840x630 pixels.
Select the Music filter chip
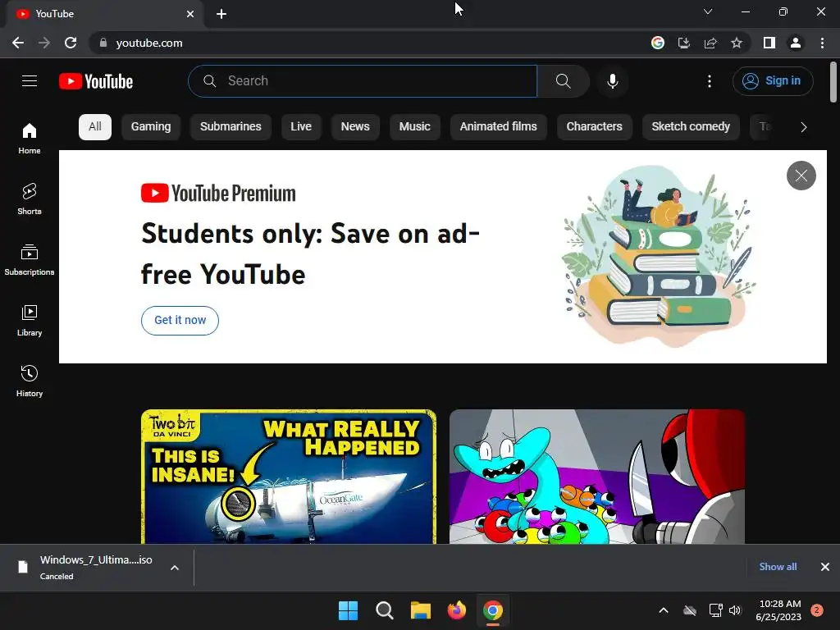pyautogui.click(x=414, y=127)
